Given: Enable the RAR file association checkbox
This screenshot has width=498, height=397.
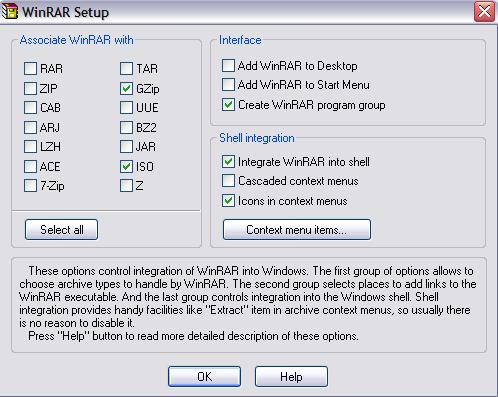Looking at the screenshot, I should tap(30, 69).
